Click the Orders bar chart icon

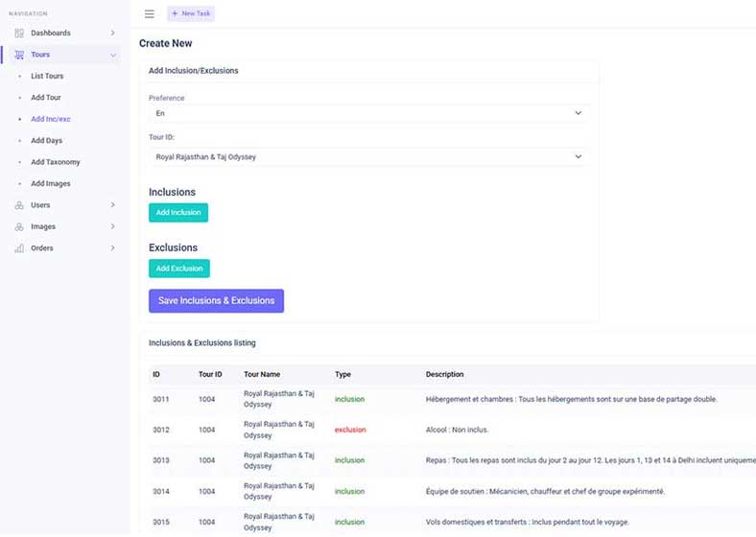(19, 248)
